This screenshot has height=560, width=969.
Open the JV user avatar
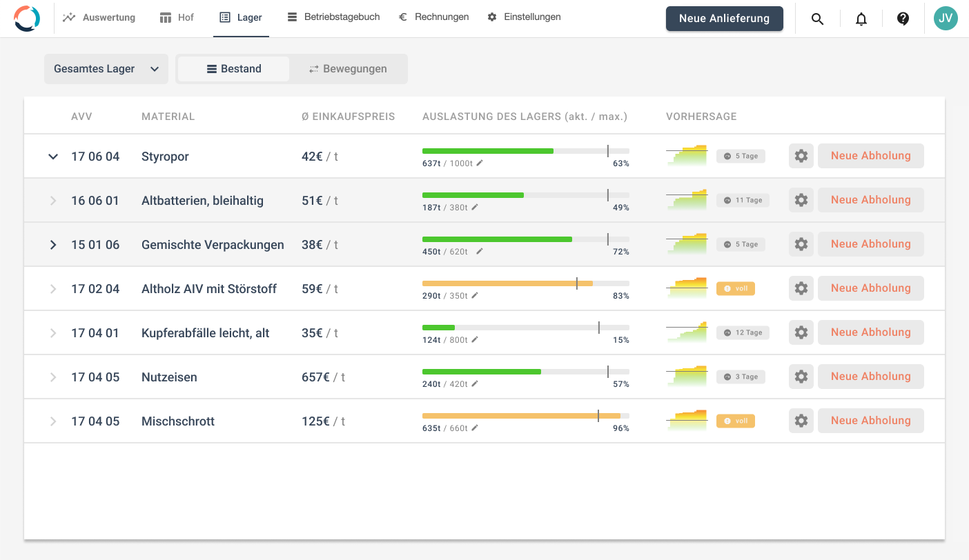[x=946, y=19]
